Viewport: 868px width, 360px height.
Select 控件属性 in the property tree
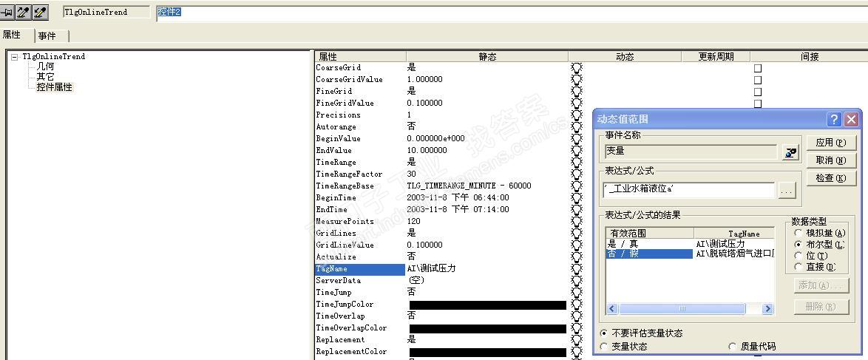coord(54,87)
